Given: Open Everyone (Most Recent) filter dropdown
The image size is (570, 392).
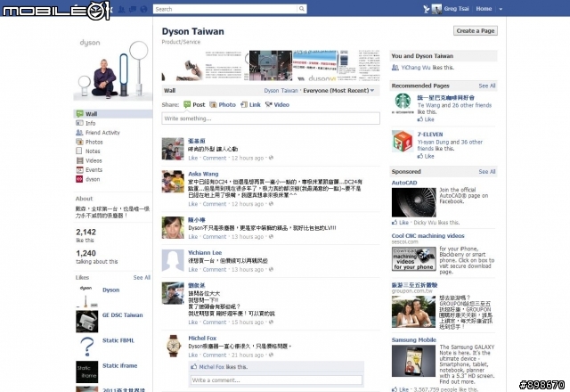Looking at the screenshot, I should [338, 91].
